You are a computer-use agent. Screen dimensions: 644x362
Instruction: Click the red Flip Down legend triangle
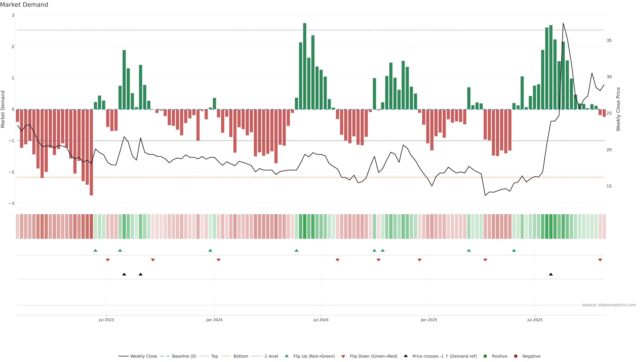tap(343, 356)
